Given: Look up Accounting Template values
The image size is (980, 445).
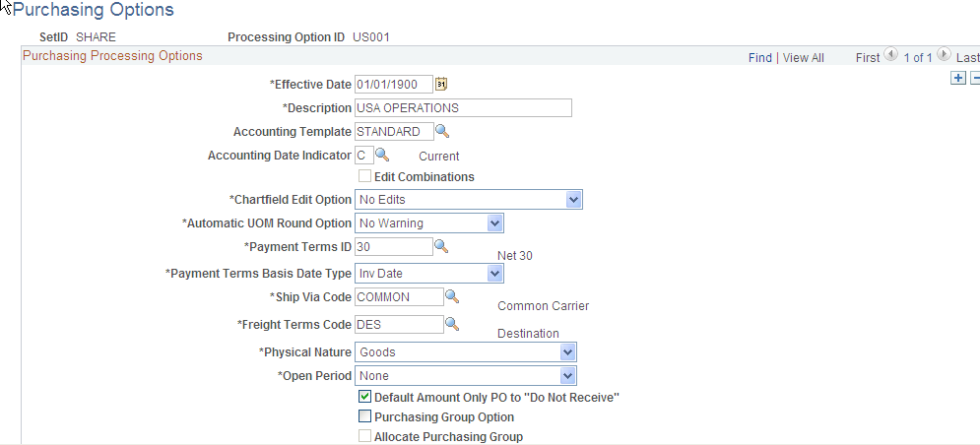Looking at the screenshot, I should coord(442,131).
